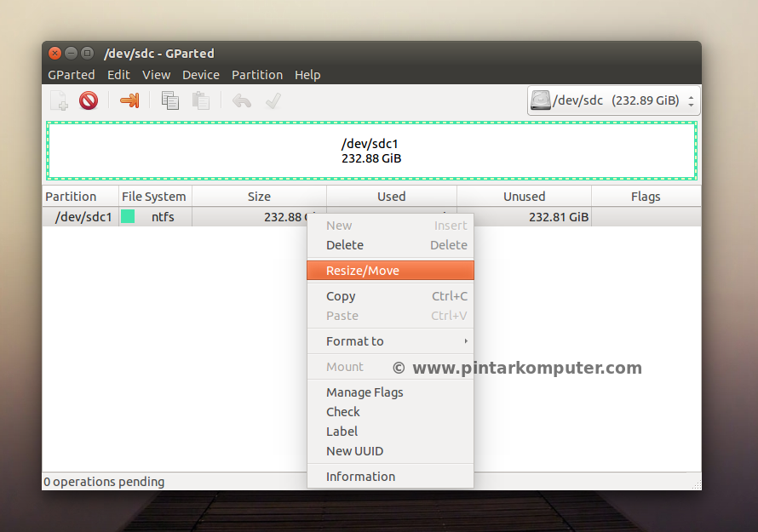
Task: Click the Undo last operation toolbar icon
Action: [x=242, y=101]
